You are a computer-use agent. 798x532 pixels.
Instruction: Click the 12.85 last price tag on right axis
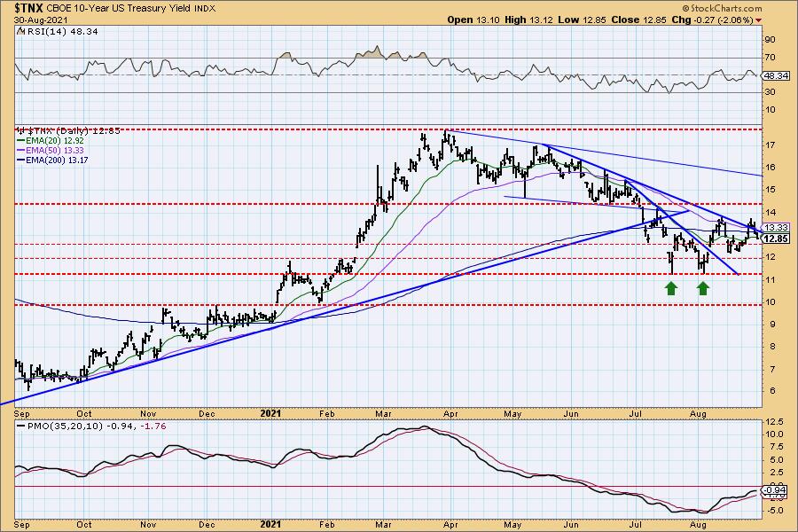[x=776, y=239]
